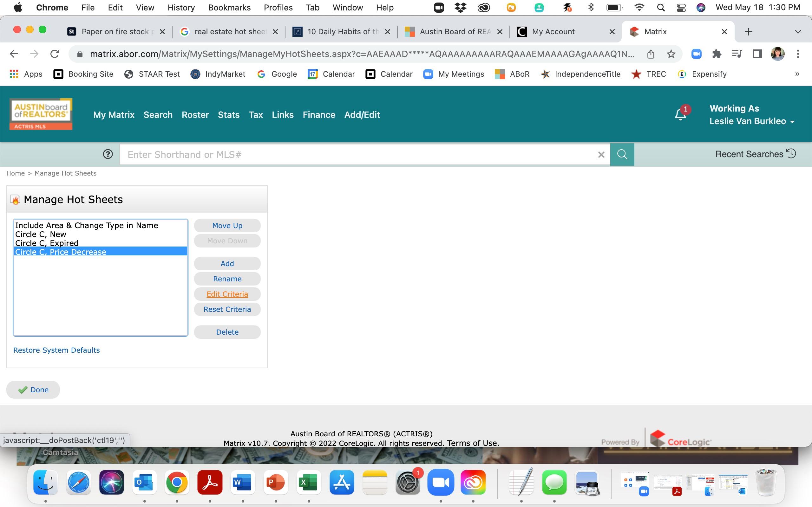Open Recent Searches history

click(x=755, y=154)
